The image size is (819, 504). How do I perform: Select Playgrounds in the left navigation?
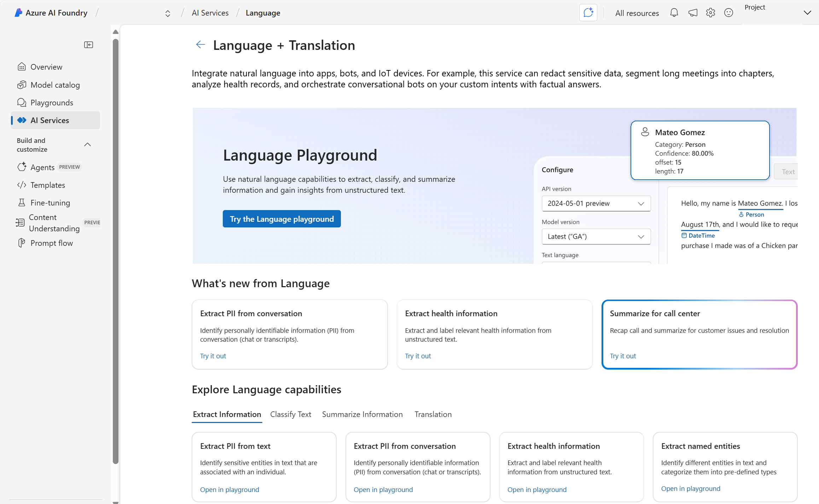(x=52, y=103)
